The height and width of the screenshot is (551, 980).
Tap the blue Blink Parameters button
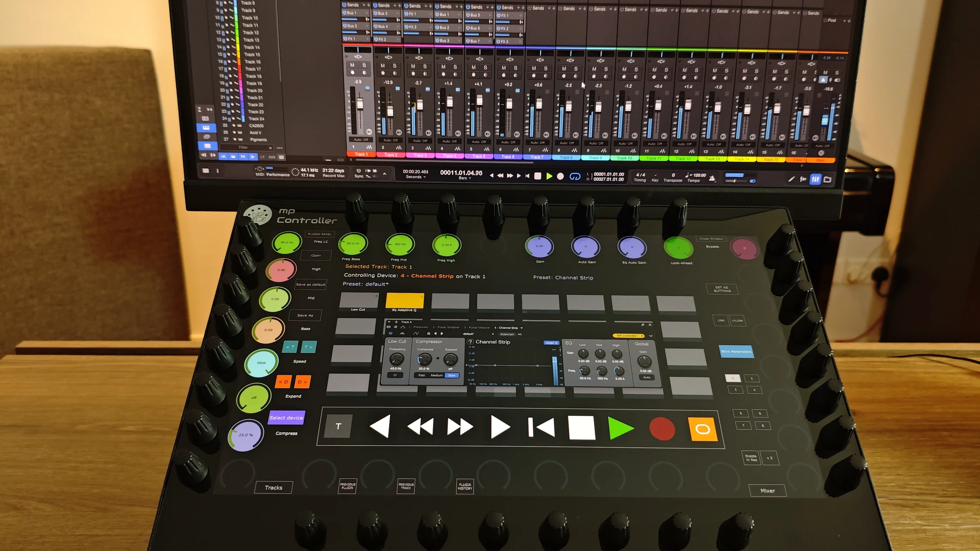pos(736,351)
